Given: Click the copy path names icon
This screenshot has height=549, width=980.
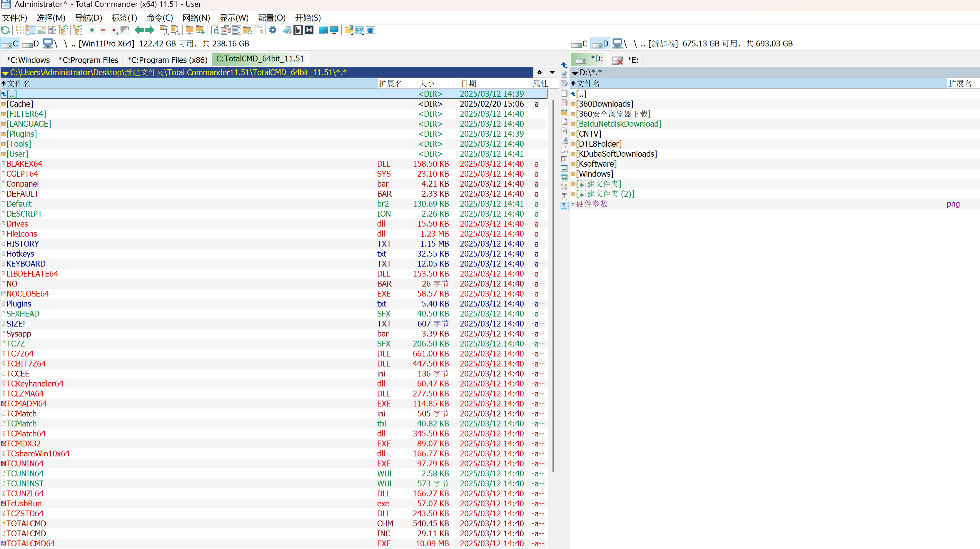Looking at the screenshot, I should [259, 30].
